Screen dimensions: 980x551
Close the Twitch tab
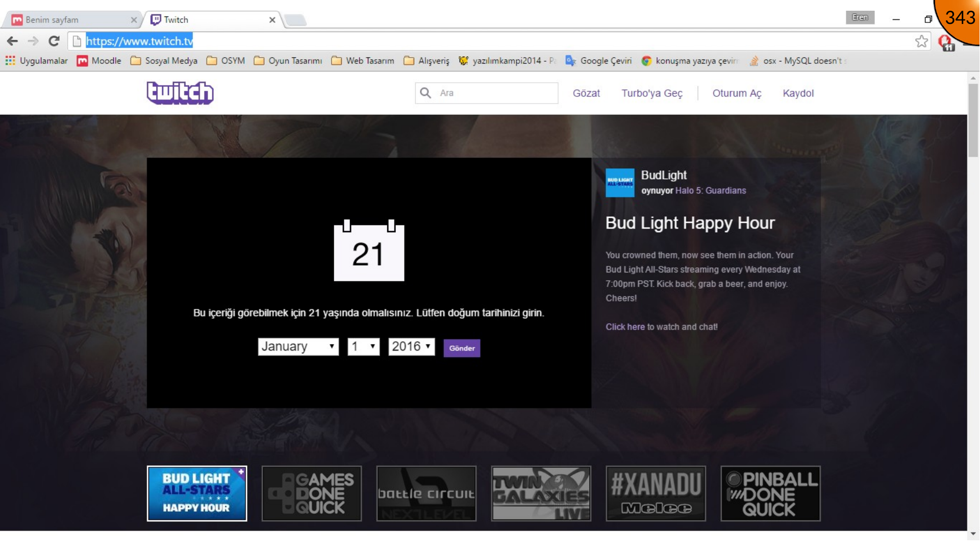click(x=272, y=20)
